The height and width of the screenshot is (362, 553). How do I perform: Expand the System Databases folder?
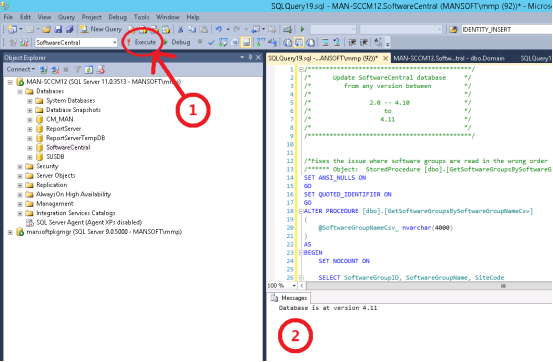(x=30, y=101)
